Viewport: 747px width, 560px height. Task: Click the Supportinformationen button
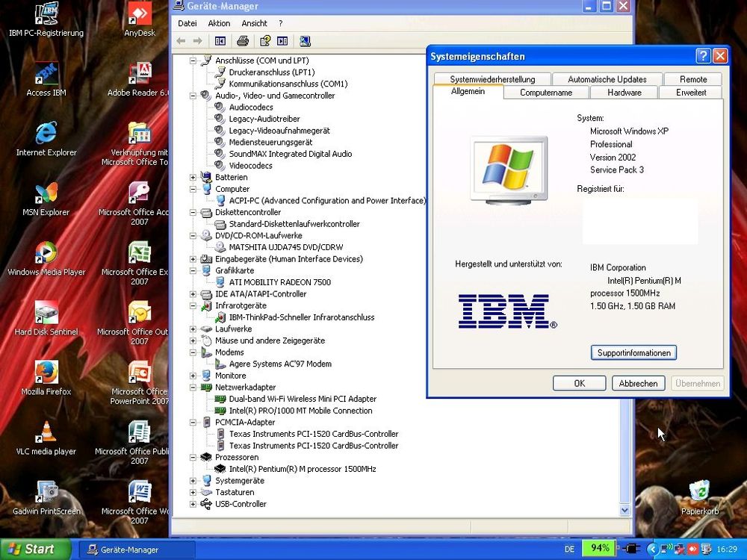tap(633, 352)
